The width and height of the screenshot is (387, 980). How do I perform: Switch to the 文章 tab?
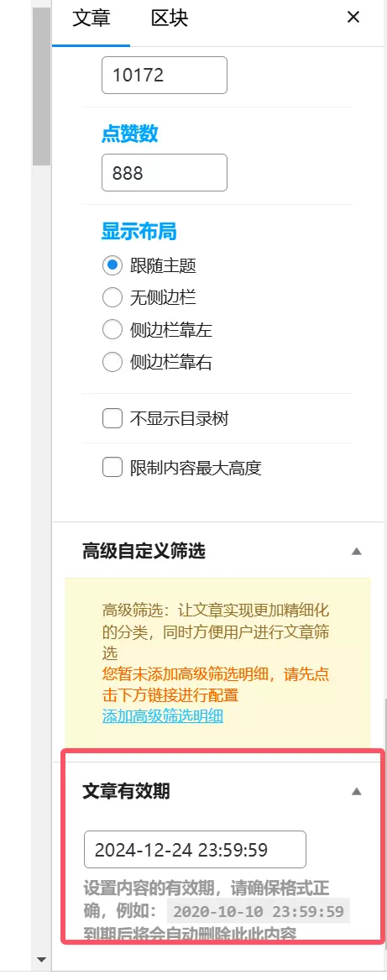click(x=92, y=18)
